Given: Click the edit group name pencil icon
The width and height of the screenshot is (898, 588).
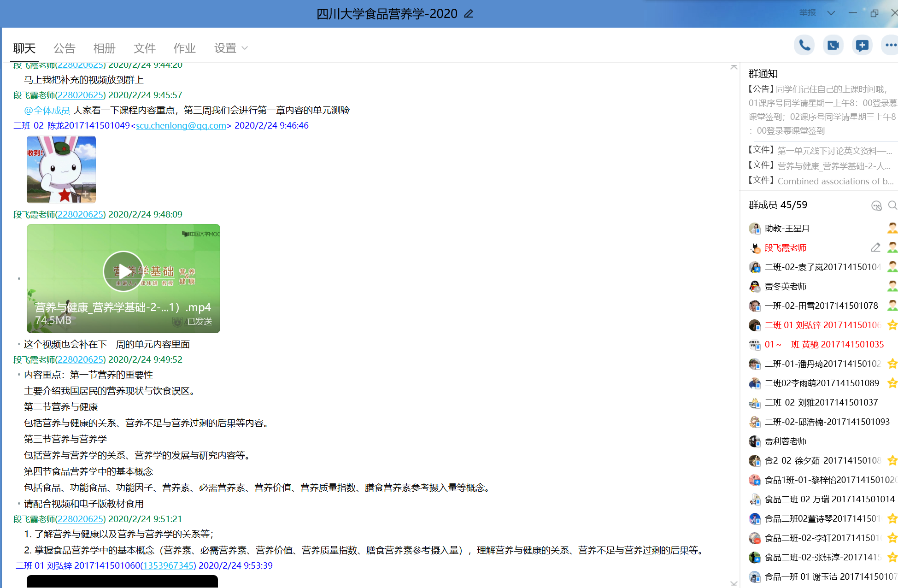Looking at the screenshot, I should (x=469, y=14).
